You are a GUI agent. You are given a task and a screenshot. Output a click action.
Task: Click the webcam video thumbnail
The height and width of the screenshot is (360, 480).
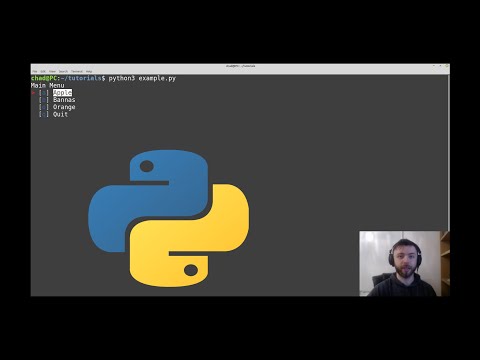pyautogui.click(x=404, y=263)
